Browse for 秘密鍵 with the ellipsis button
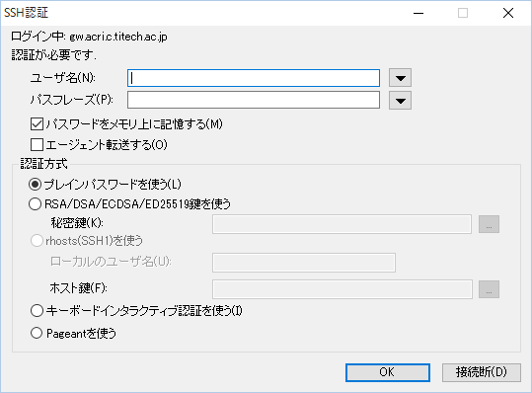 pyautogui.click(x=489, y=224)
